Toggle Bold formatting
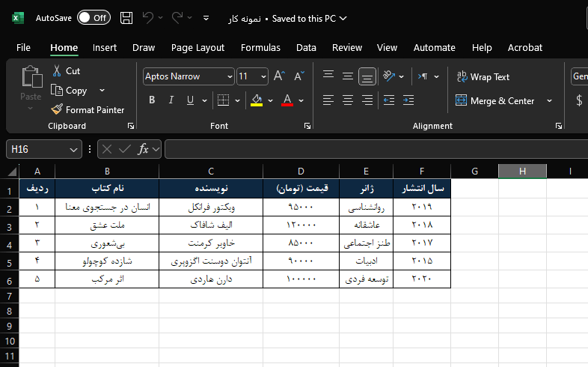Image resolution: width=588 pixels, height=367 pixels. 152,100
